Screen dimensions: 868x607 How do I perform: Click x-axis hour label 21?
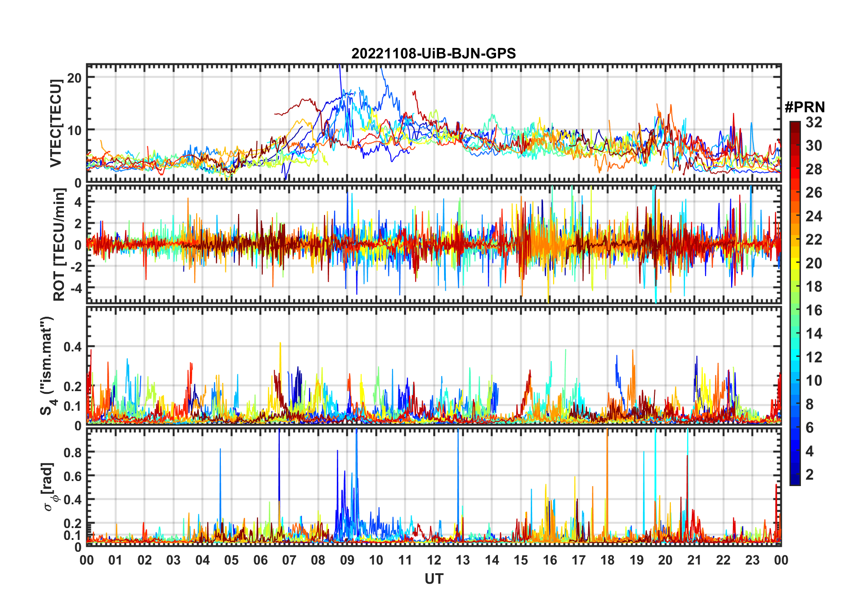point(695,560)
